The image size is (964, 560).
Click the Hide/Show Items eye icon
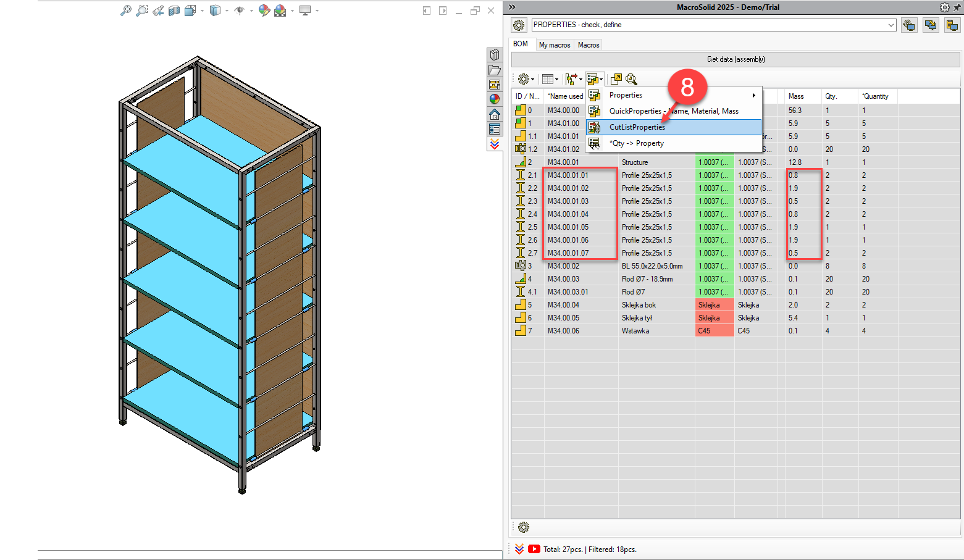click(240, 10)
